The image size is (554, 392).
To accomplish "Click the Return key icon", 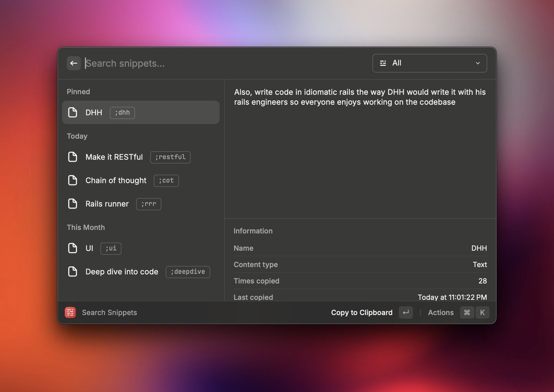I will [406, 312].
